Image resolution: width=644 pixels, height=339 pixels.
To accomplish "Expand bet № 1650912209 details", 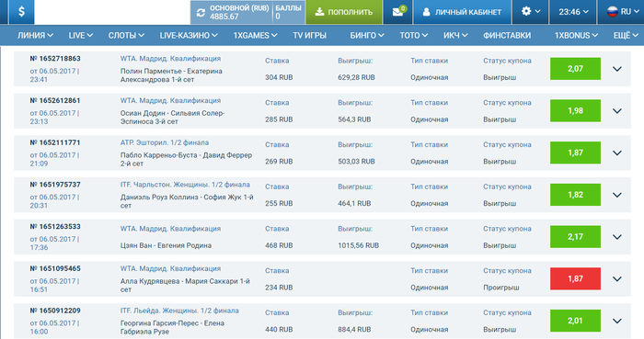I will click(617, 321).
